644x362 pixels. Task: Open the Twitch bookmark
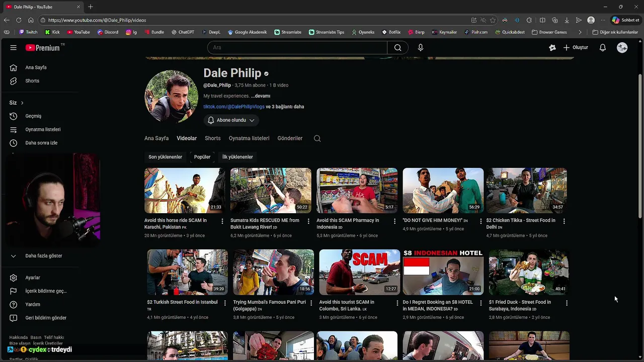28,32
